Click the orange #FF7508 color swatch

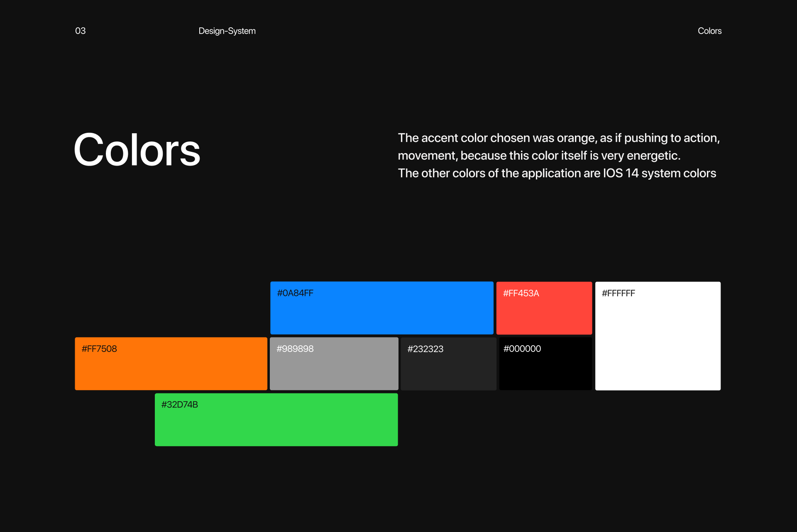pyautogui.click(x=171, y=369)
